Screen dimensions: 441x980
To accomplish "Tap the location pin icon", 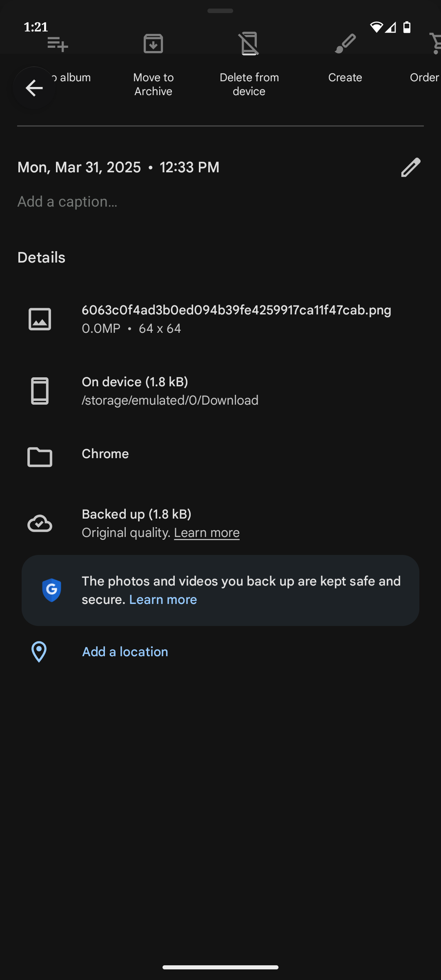I will click(39, 652).
